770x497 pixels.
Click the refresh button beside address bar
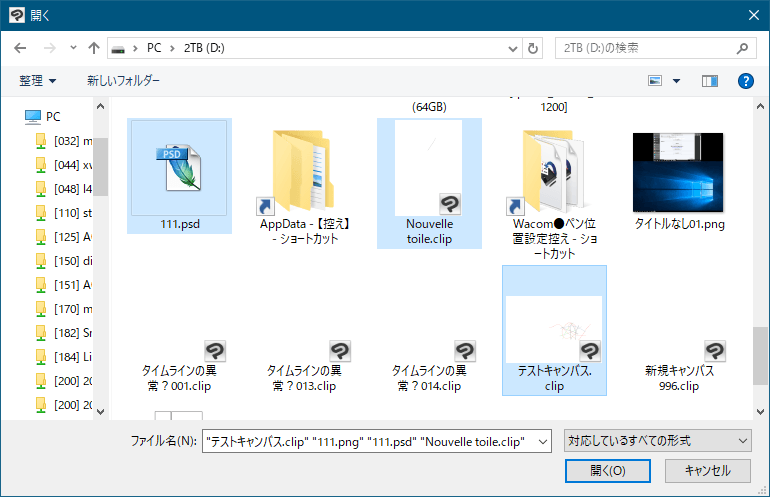click(533, 48)
